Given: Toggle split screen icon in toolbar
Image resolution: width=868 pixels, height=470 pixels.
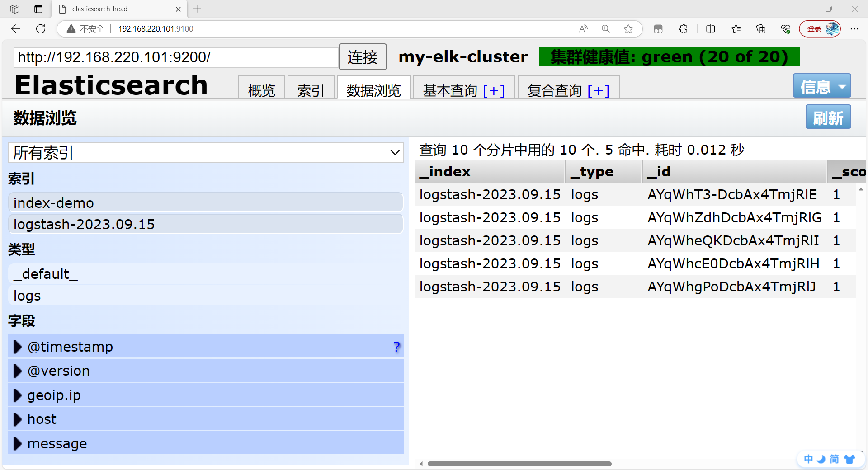Looking at the screenshot, I should (711, 29).
